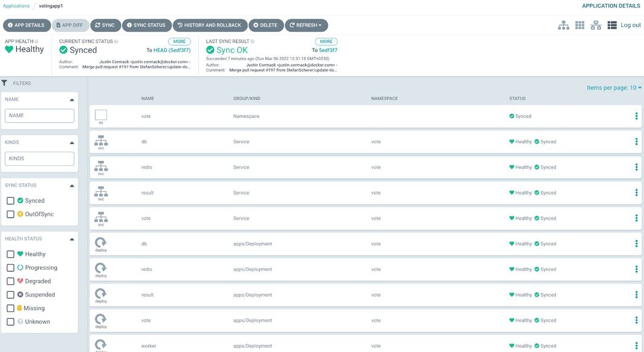Open SYNC STATUS

click(146, 25)
